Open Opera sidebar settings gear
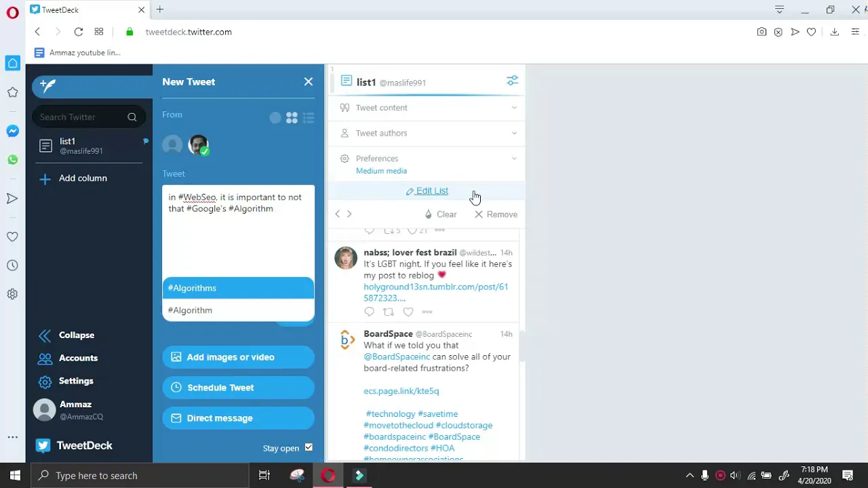The width and height of the screenshot is (868, 488). click(12, 294)
